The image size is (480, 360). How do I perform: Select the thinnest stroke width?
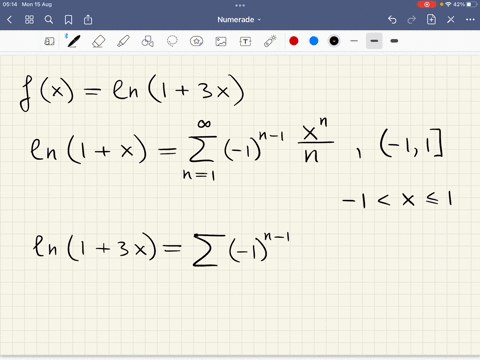click(354, 41)
